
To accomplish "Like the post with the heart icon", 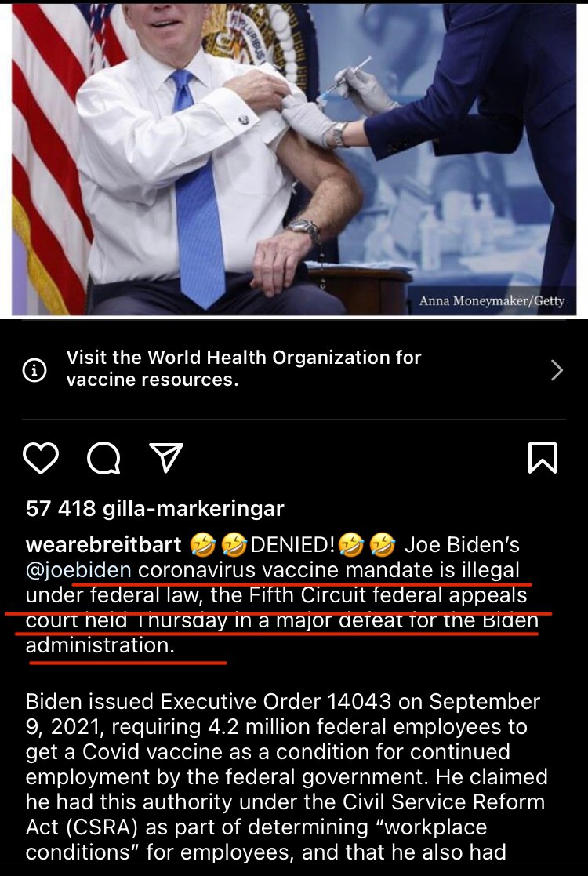I will [x=41, y=458].
